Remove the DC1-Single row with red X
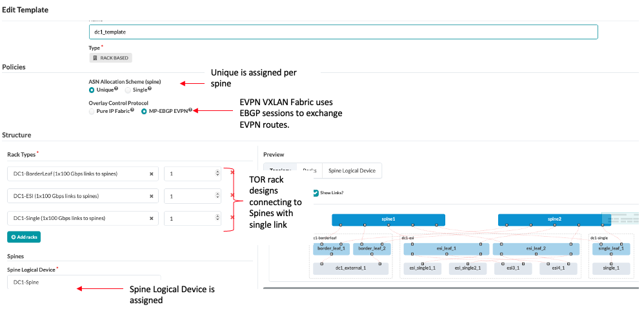This screenshot has height=309, width=644. click(x=232, y=217)
